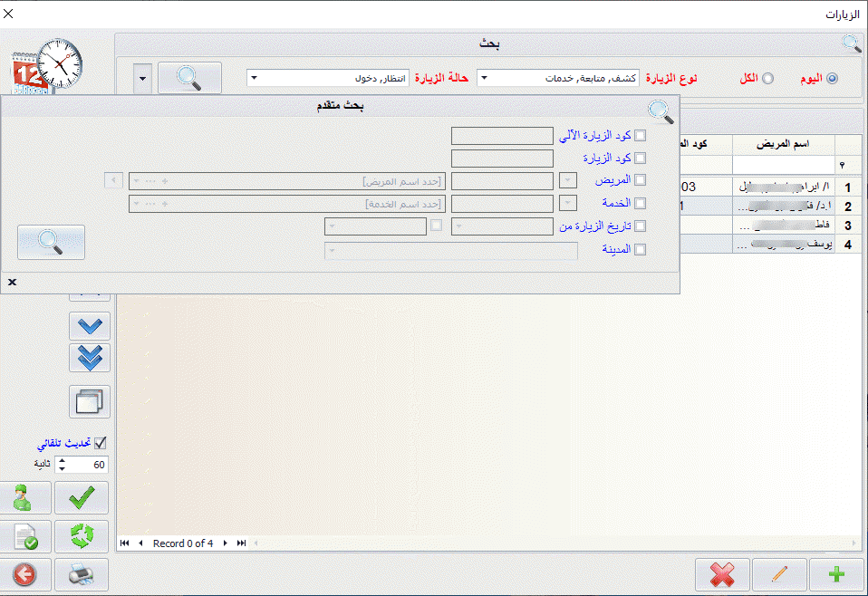
Task: Click the اسم المريض column header
Action: 784,144
